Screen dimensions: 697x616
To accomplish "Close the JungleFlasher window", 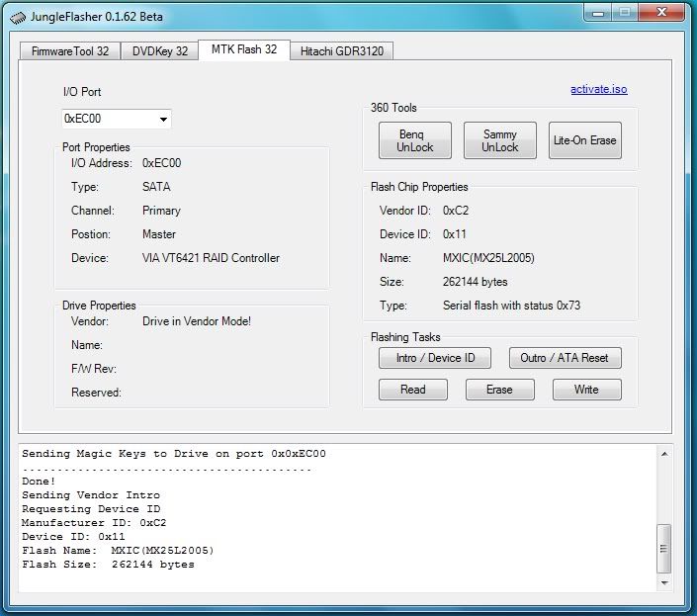I will (661, 12).
